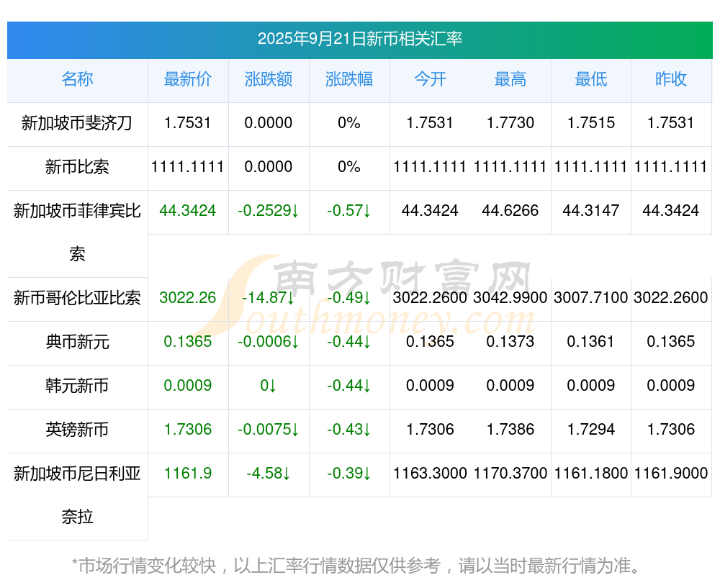Select the 昨收 column header
The height and width of the screenshot is (588, 720).
671,79
